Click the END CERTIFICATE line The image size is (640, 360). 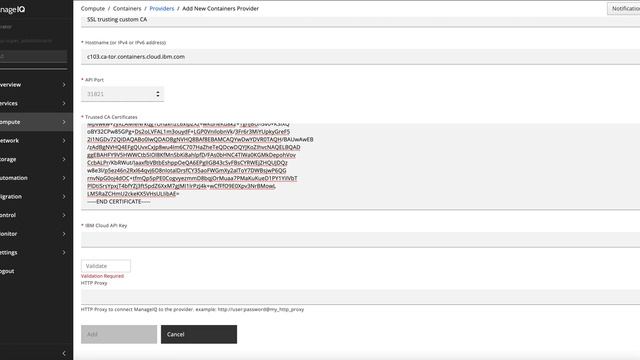(x=119, y=202)
